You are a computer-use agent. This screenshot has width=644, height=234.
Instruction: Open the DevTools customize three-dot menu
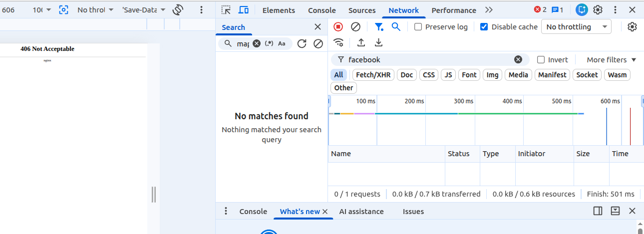click(616, 9)
